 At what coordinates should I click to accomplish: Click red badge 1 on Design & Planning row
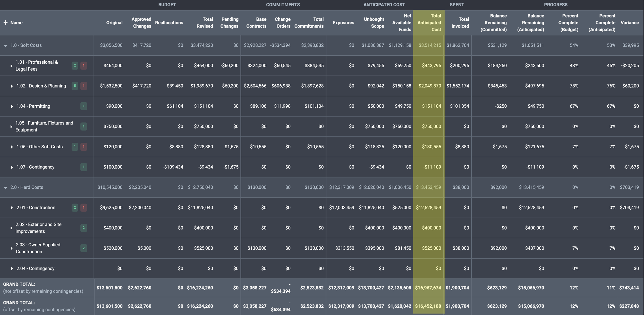(83, 86)
